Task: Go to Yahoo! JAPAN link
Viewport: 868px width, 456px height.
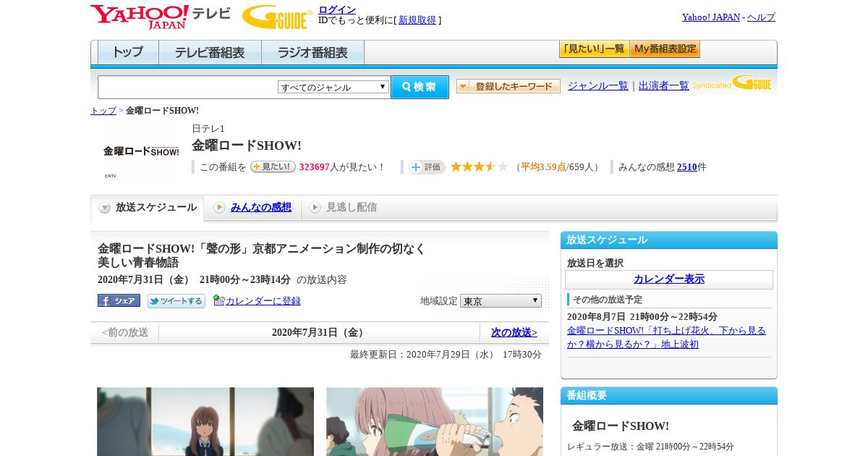Action: point(711,17)
